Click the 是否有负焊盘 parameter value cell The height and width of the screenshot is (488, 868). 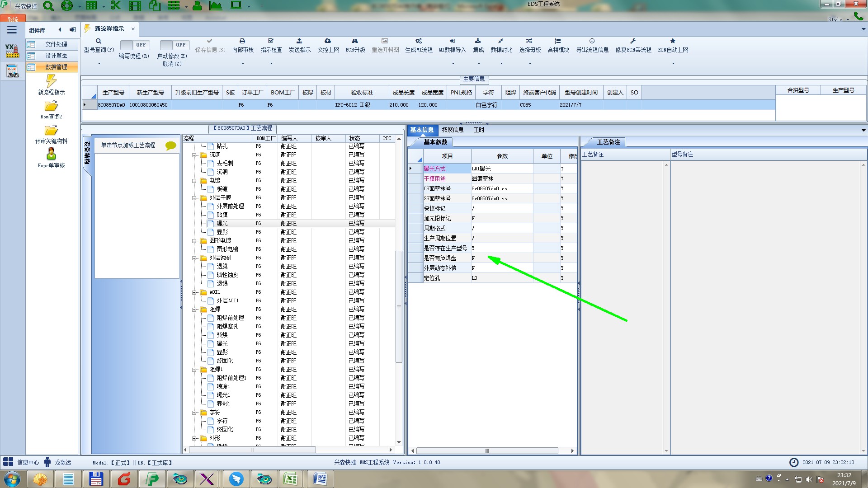coord(502,258)
